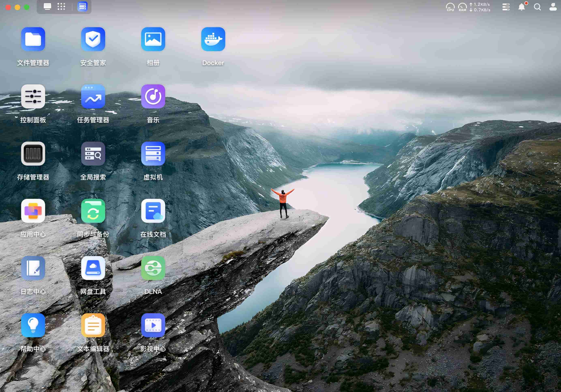Open 影视中心 video center
561x392 pixels.
click(153, 325)
